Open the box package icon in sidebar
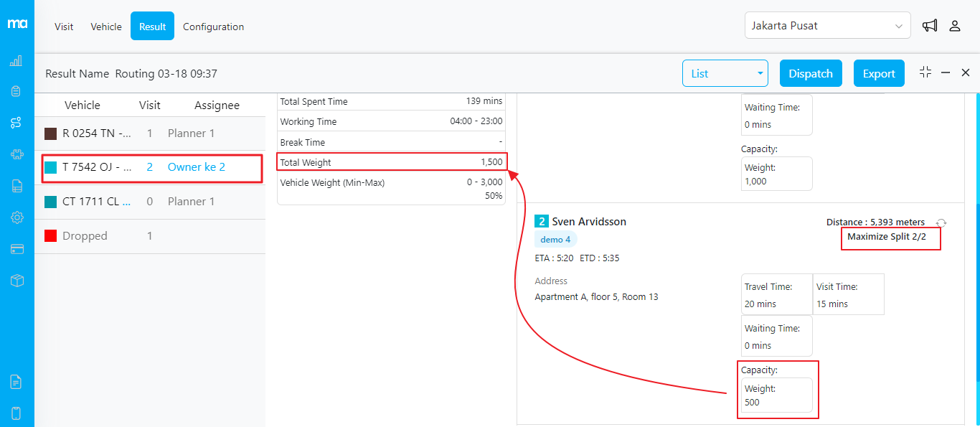Image resolution: width=980 pixels, height=427 pixels. (16, 281)
